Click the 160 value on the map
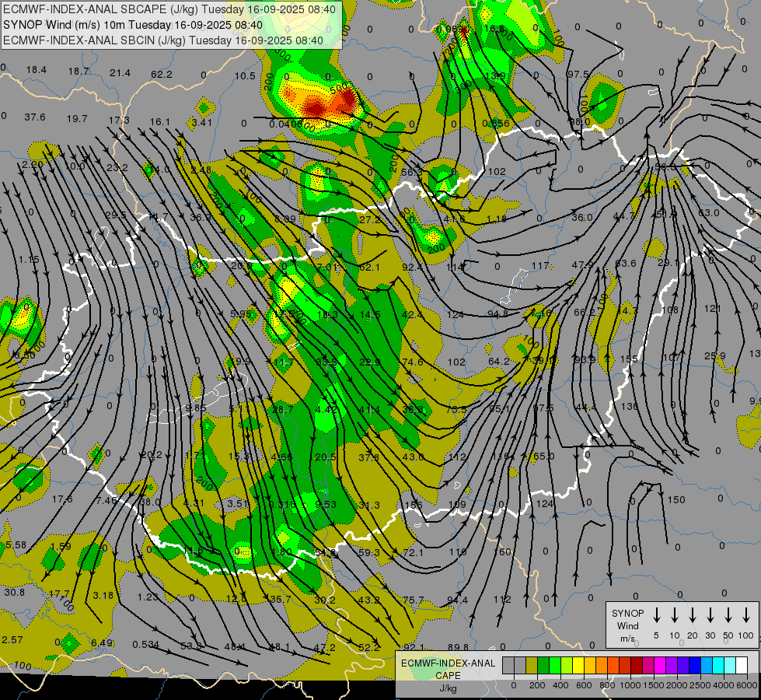Screen dimensions: 761x700 (503, 552)
